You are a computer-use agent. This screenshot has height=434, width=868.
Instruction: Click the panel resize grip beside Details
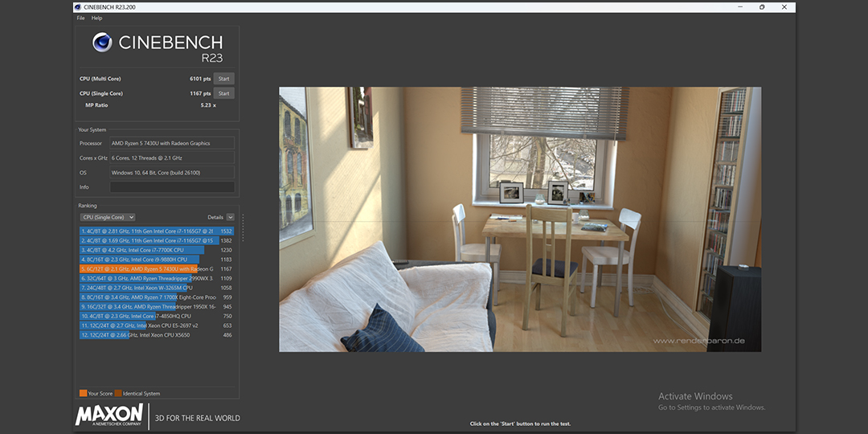pos(243,227)
